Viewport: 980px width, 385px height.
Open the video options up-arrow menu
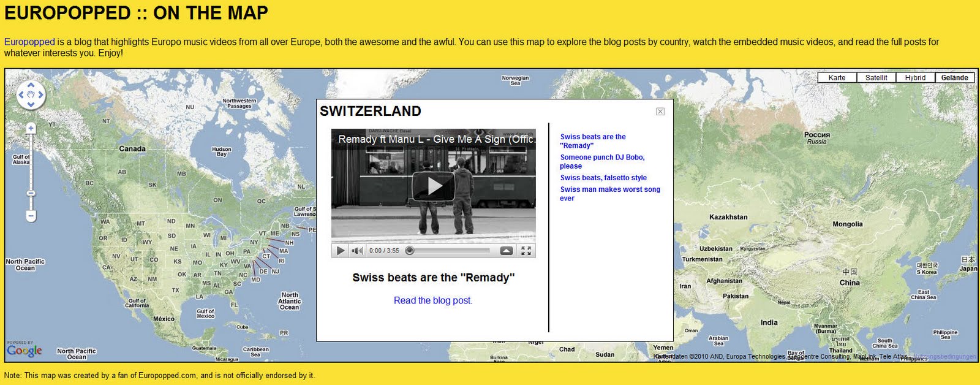pyautogui.click(x=507, y=250)
